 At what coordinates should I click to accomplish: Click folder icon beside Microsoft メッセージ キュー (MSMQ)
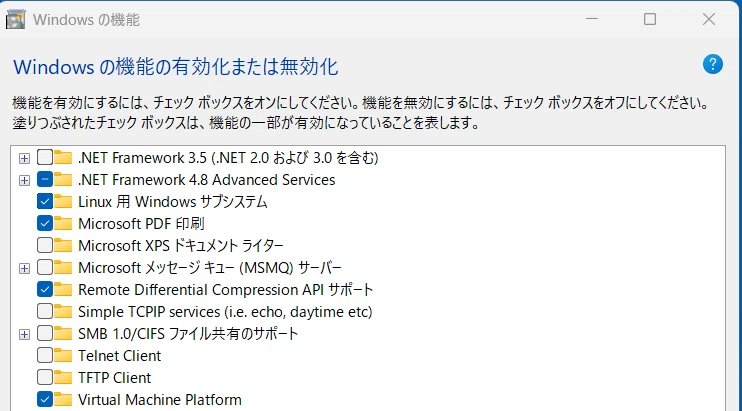pos(63,267)
